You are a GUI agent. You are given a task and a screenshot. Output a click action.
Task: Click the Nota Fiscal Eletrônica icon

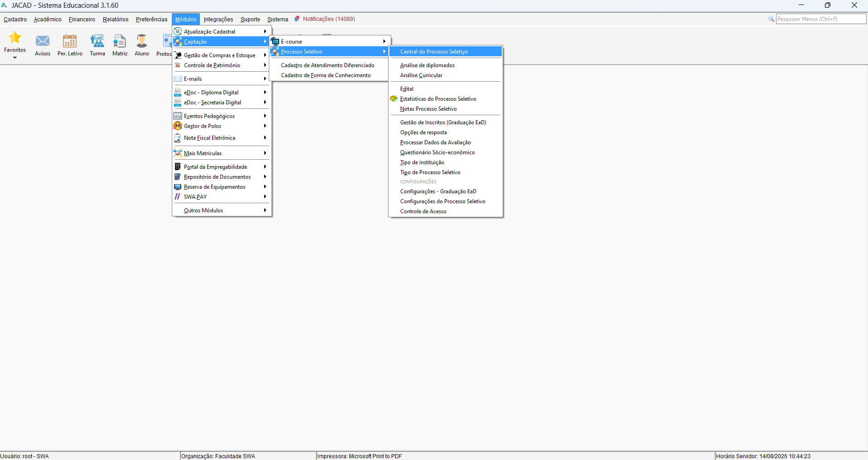(178, 138)
